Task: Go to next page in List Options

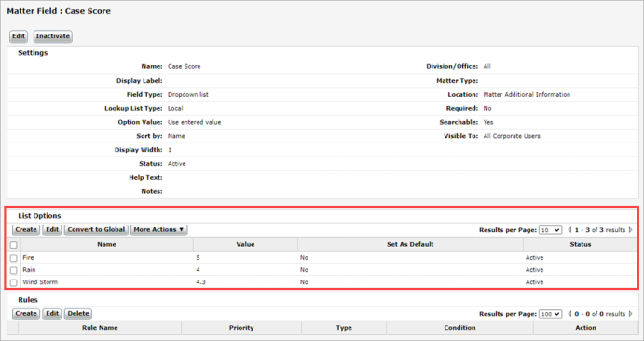Action: (x=630, y=230)
